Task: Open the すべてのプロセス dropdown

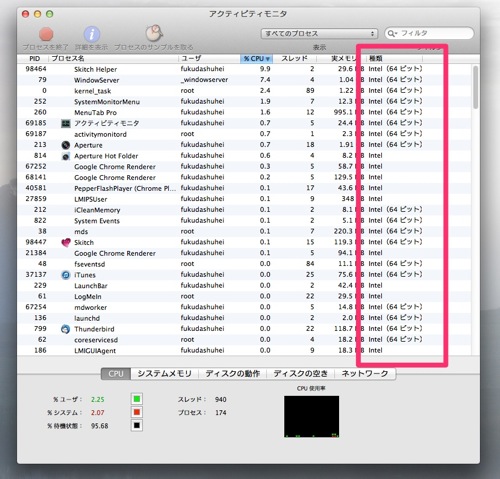Action: [319, 34]
